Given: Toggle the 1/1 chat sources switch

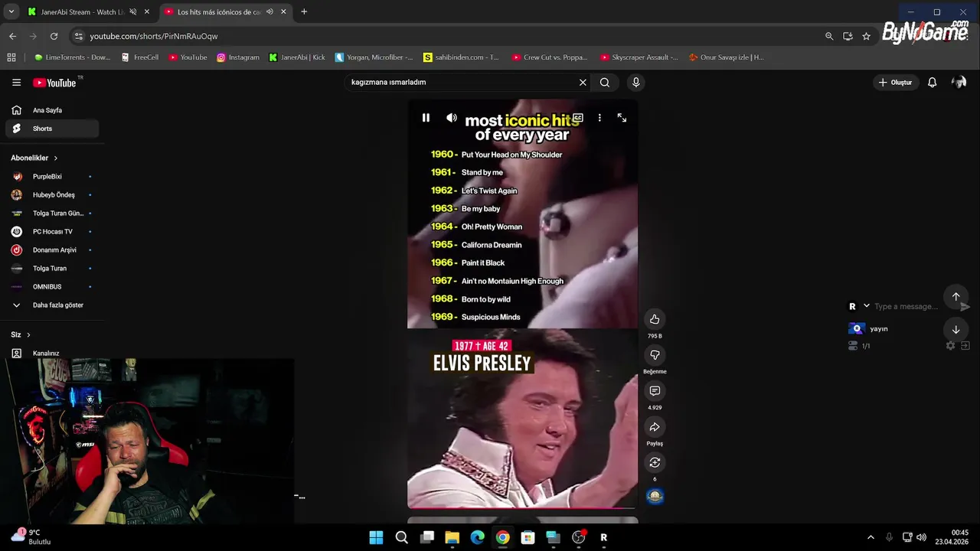Looking at the screenshot, I should point(853,346).
